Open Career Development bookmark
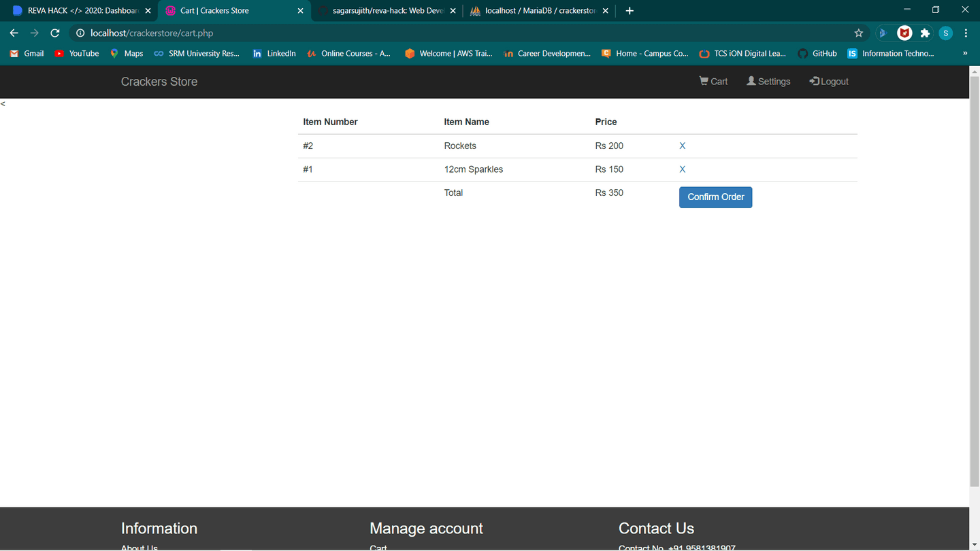Image resolution: width=980 pixels, height=551 pixels. [547, 53]
